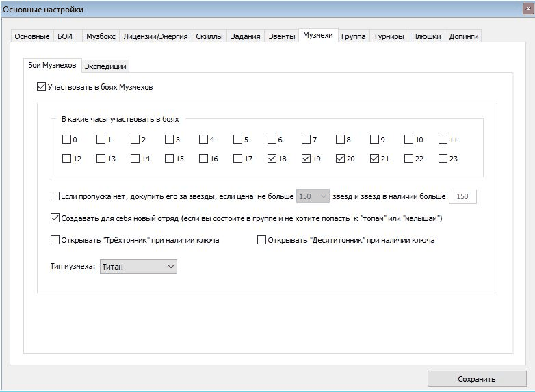Screen dimensions: 535x392
Task: Open the Группа tab
Action: [x=354, y=36]
